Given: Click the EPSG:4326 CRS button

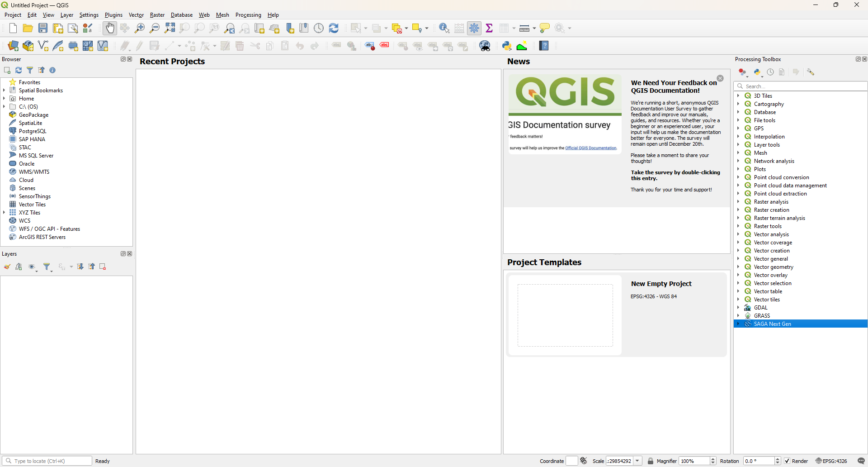Looking at the screenshot, I should [x=831, y=461].
